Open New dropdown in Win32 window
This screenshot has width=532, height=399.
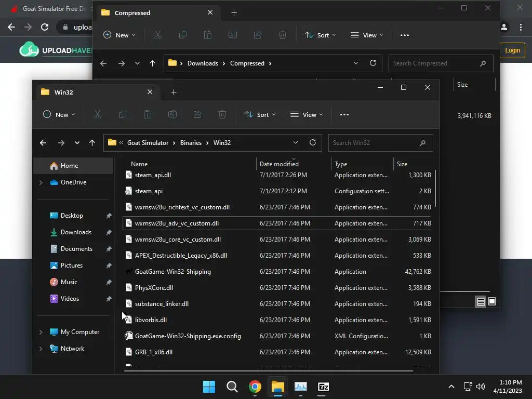59,115
